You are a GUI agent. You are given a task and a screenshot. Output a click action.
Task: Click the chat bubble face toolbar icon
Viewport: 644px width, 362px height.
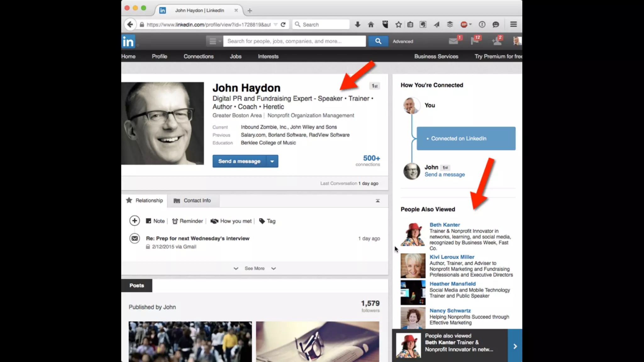point(496,25)
